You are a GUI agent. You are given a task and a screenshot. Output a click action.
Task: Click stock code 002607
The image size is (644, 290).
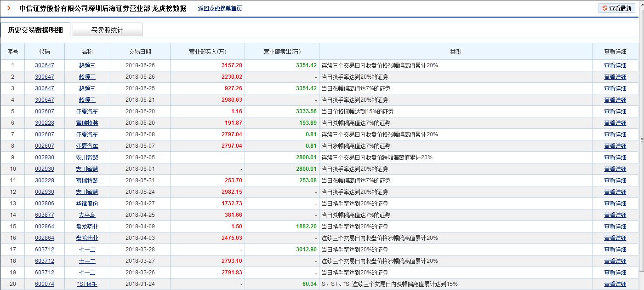[x=45, y=111]
